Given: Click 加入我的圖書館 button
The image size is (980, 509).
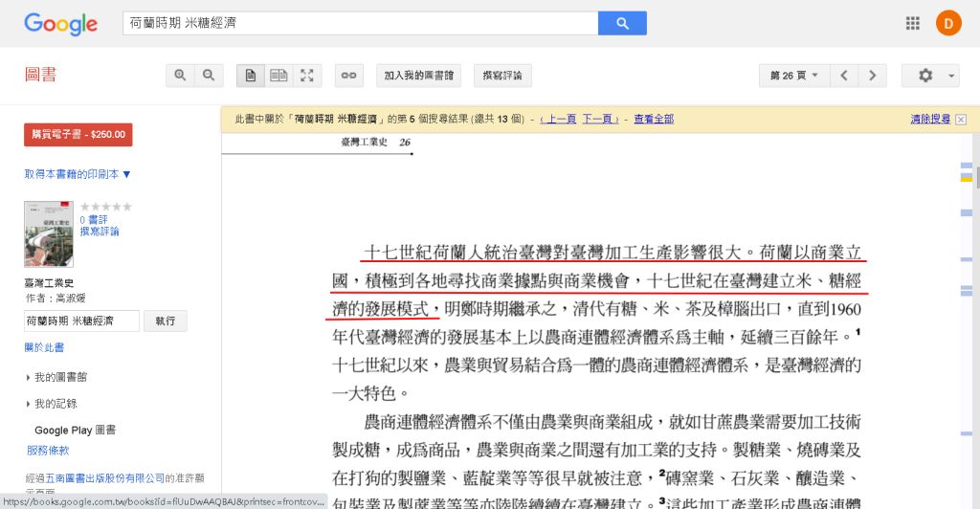Looking at the screenshot, I should pos(419,76).
